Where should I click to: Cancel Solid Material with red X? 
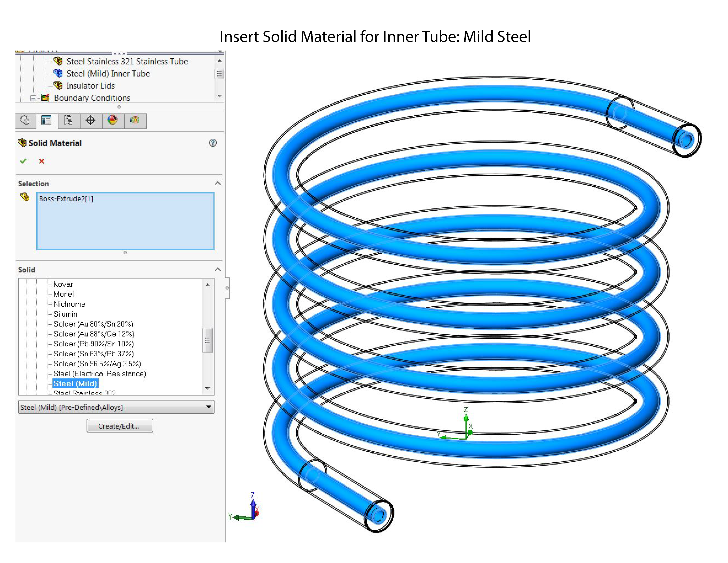[42, 161]
